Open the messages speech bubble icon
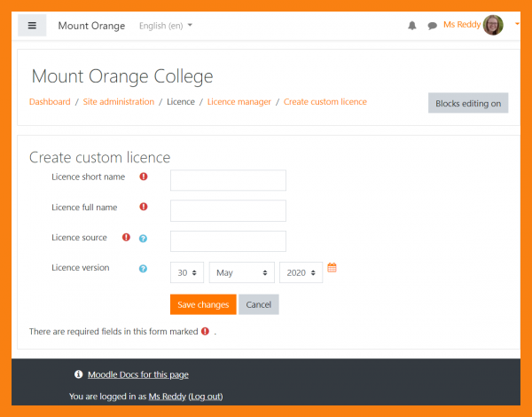The width and height of the screenshot is (532, 417). tap(432, 26)
